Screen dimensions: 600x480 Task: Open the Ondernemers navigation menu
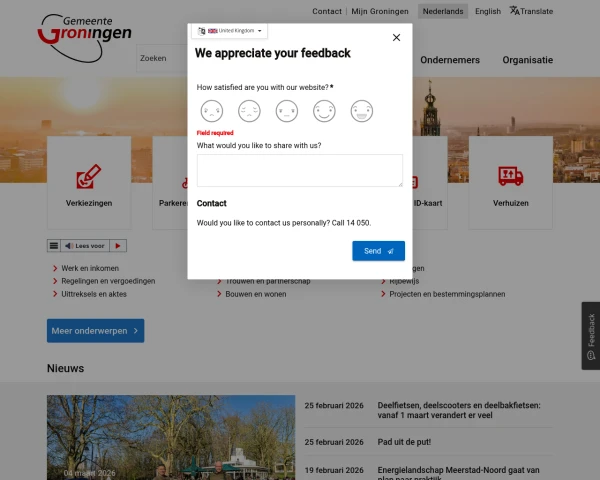pos(450,60)
